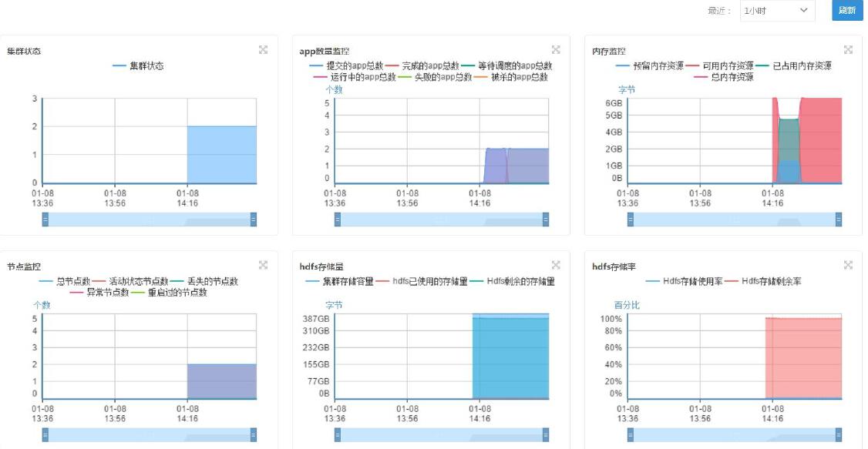Toggle hdfs已使用的存储量 legend entry

tap(422, 282)
